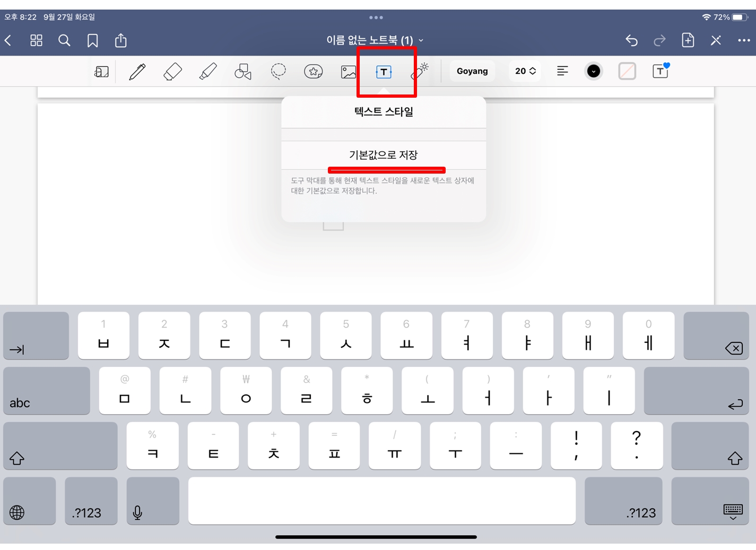Tap the right .?123 key
This screenshot has width=756, height=550.
tap(623, 501)
